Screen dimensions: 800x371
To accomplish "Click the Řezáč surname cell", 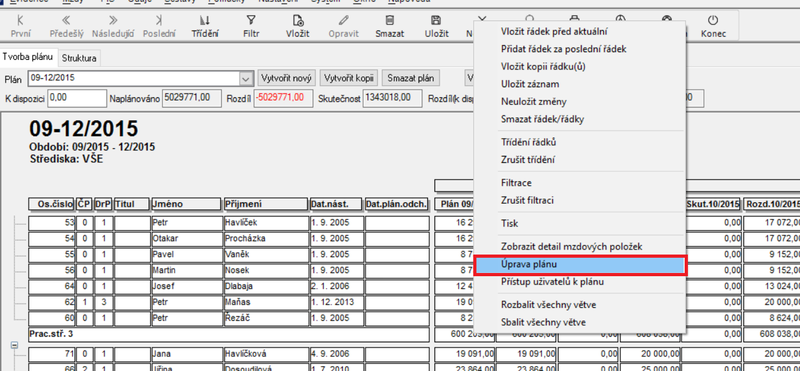I will [x=266, y=318].
